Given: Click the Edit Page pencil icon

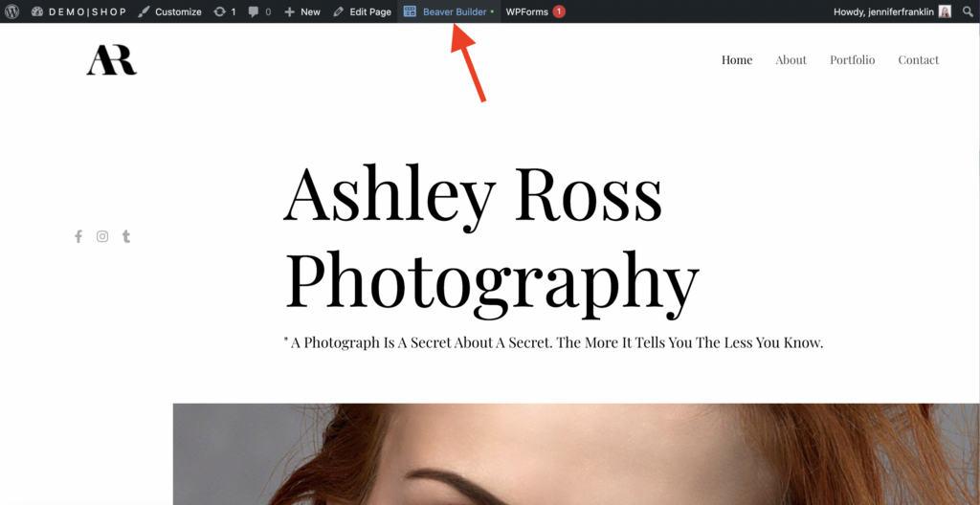Looking at the screenshot, I should 339,11.
